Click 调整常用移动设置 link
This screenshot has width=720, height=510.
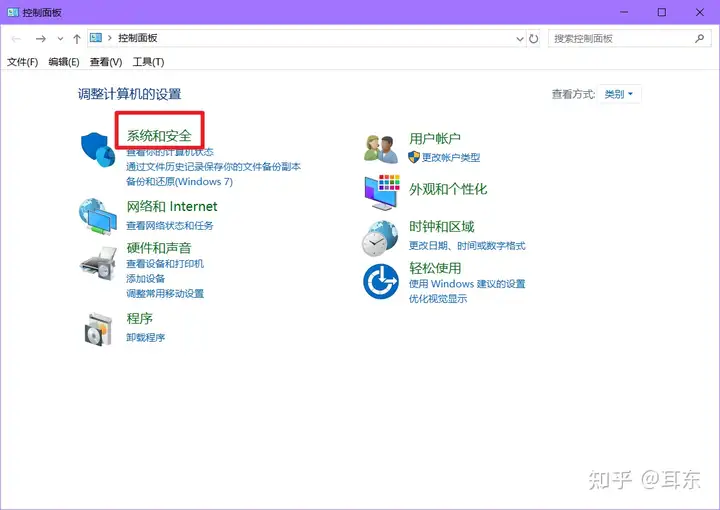(x=165, y=293)
